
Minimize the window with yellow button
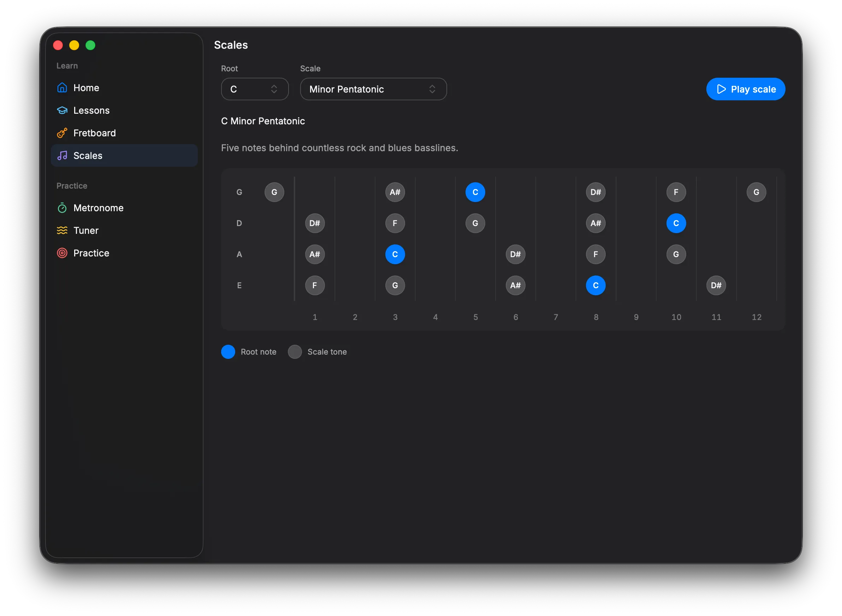74,45
